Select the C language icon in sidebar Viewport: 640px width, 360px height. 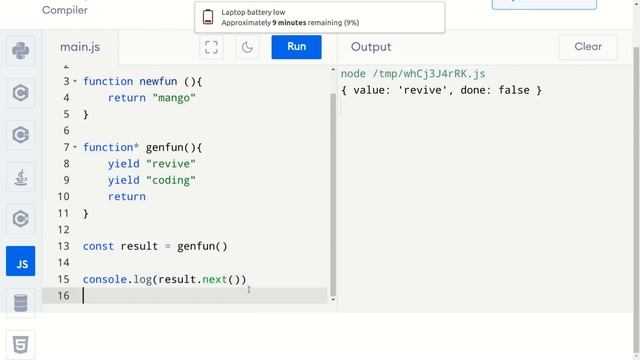click(20, 93)
